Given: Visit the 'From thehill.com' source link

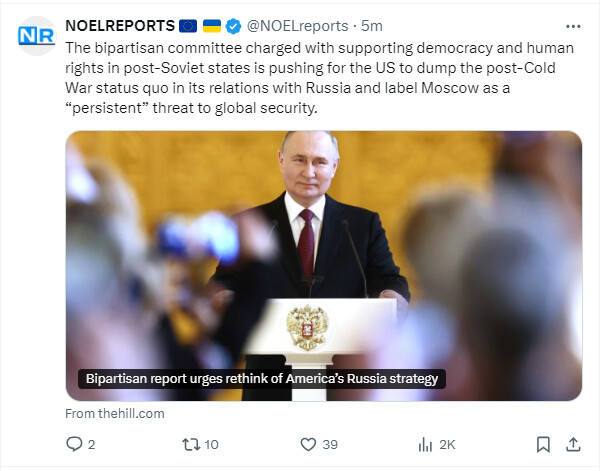Looking at the screenshot, I should pos(114,413).
